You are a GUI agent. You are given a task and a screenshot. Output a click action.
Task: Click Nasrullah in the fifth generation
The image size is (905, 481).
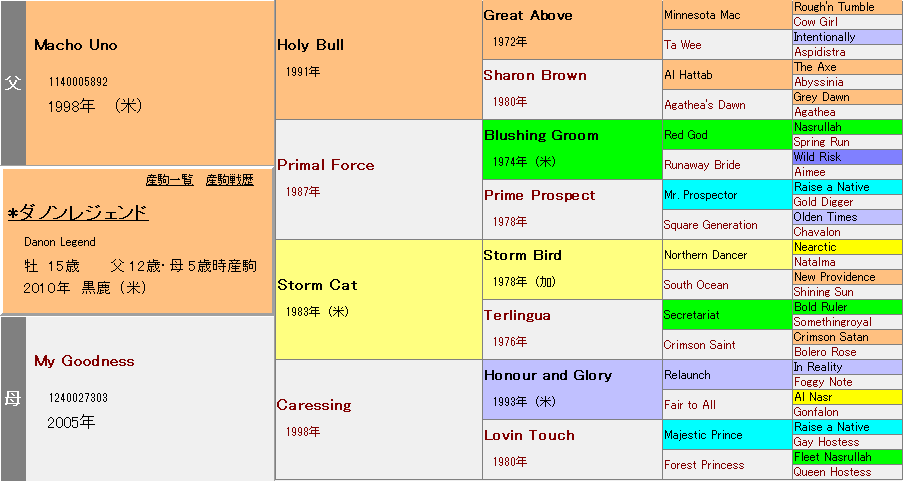(817, 127)
